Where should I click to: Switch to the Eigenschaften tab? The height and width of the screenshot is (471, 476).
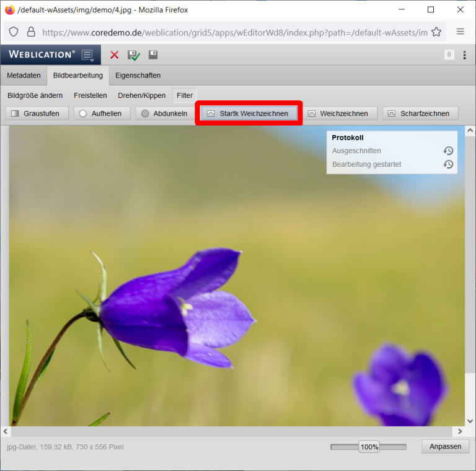pyautogui.click(x=138, y=76)
